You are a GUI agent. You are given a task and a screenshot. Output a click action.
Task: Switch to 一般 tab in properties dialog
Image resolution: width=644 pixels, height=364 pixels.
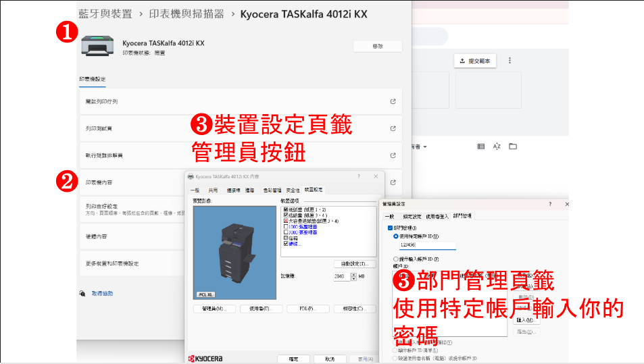pyautogui.click(x=195, y=190)
